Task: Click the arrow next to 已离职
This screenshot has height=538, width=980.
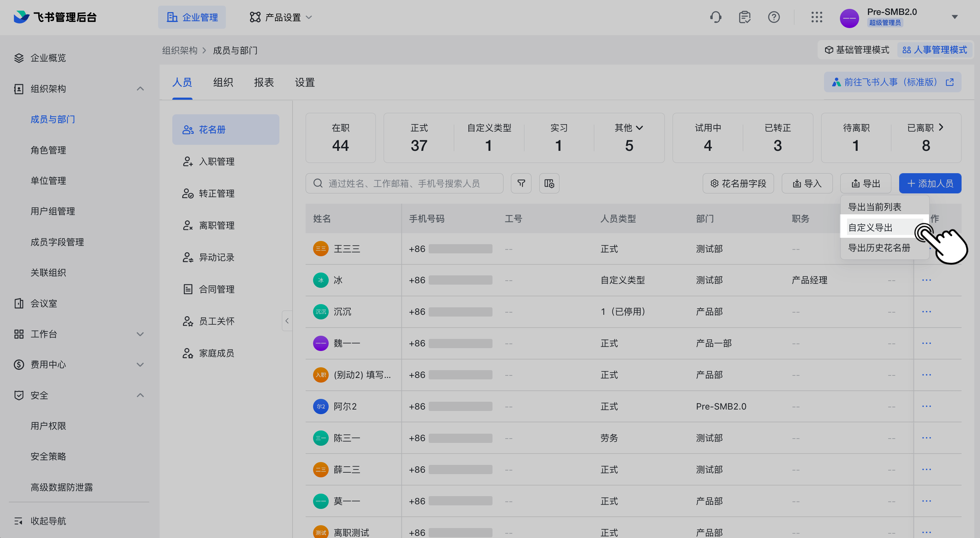Action: click(x=941, y=127)
